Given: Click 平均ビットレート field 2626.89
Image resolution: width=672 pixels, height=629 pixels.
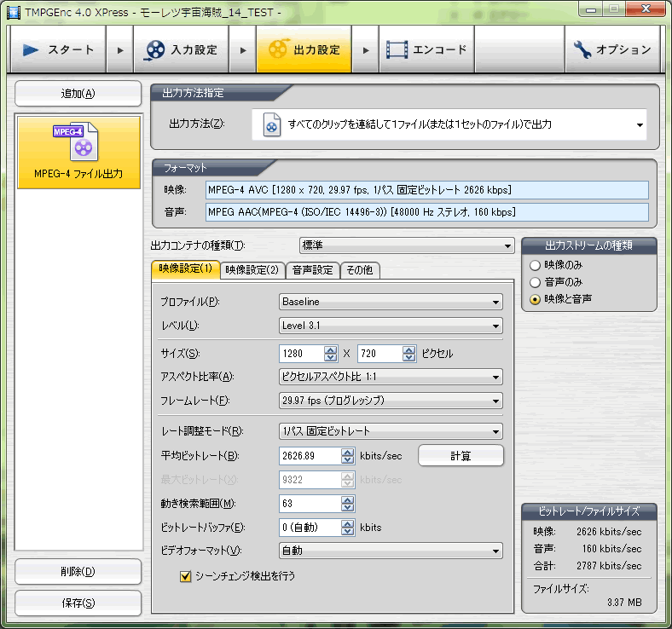Looking at the screenshot, I should (310, 456).
